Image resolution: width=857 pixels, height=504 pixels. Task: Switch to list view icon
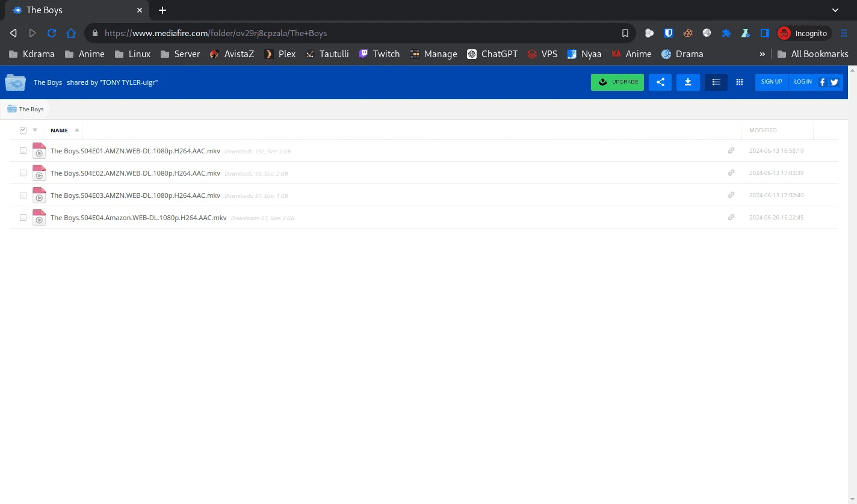(716, 82)
